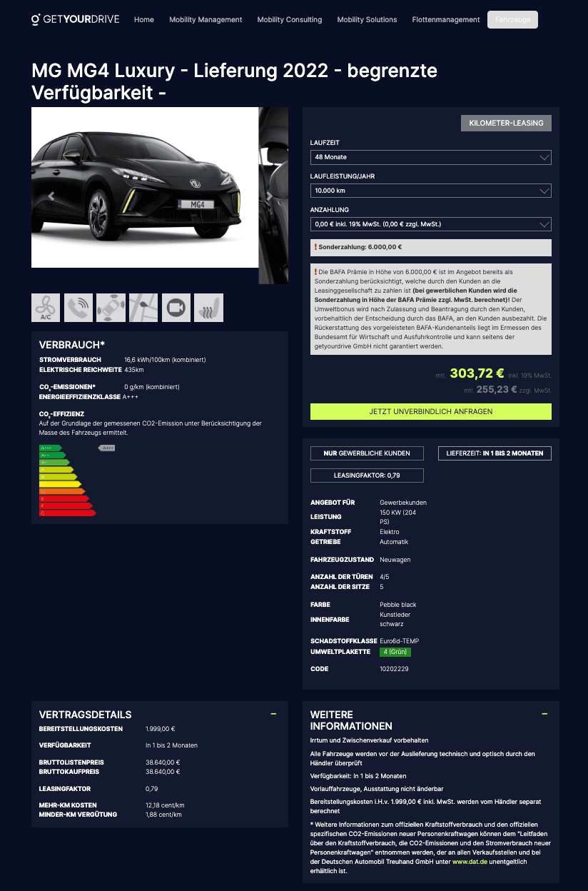Click the Kilometer-Leasing badge
Image resolution: width=588 pixels, height=891 pixels.
(x=506, y=123)
